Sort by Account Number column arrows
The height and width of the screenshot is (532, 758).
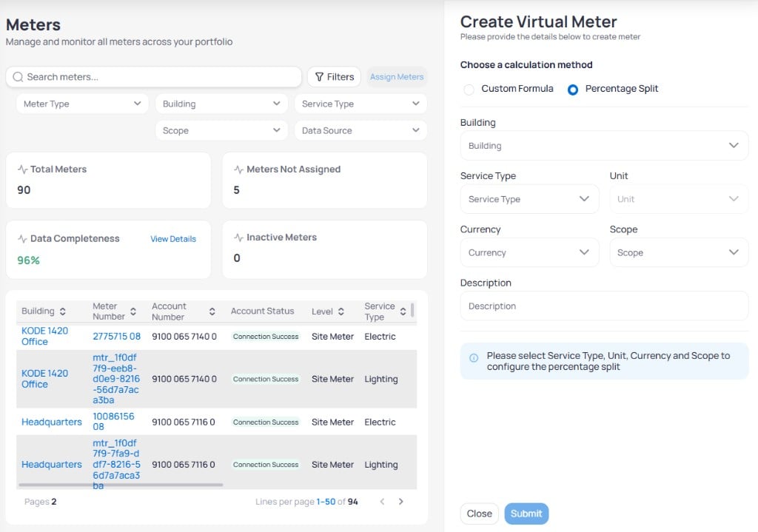pos(212,312)
